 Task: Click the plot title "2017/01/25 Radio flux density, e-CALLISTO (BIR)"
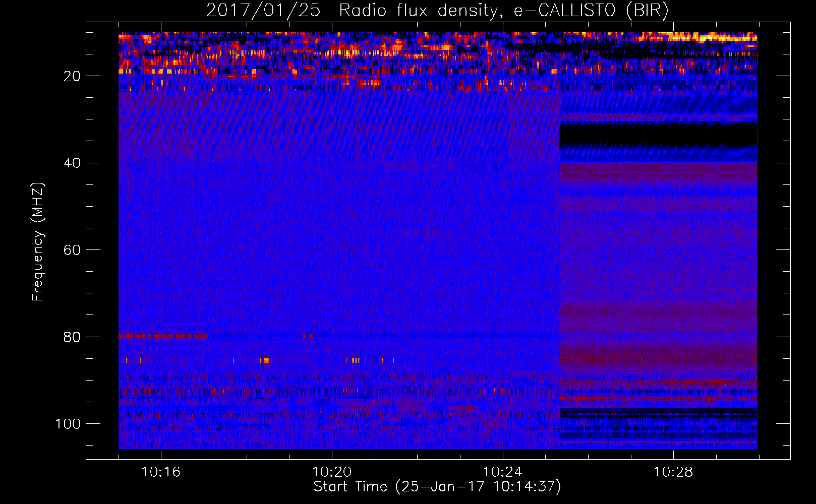pos(437,10)
